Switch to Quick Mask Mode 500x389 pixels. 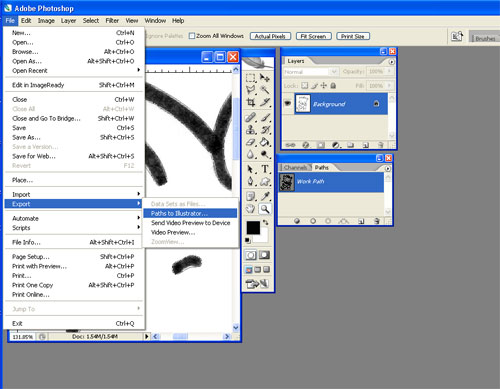pos(265,255)
